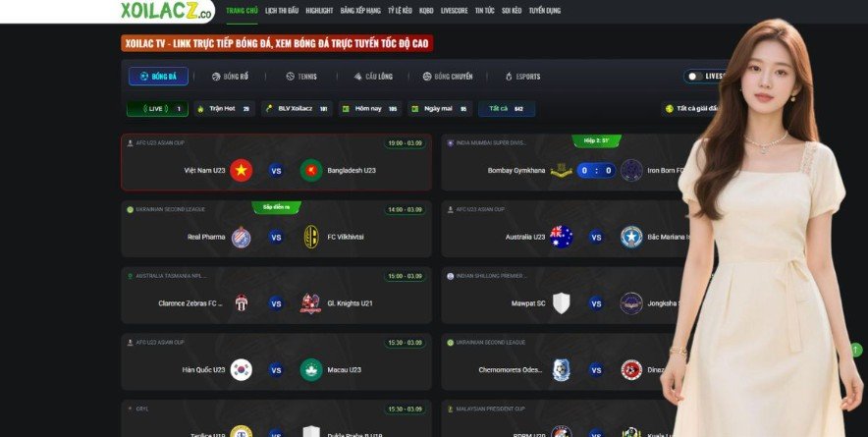Screen dimensions: 868x437
Task: Click the Real Pharma team crest
Action: pyautogui.click(x=241, y=237)
